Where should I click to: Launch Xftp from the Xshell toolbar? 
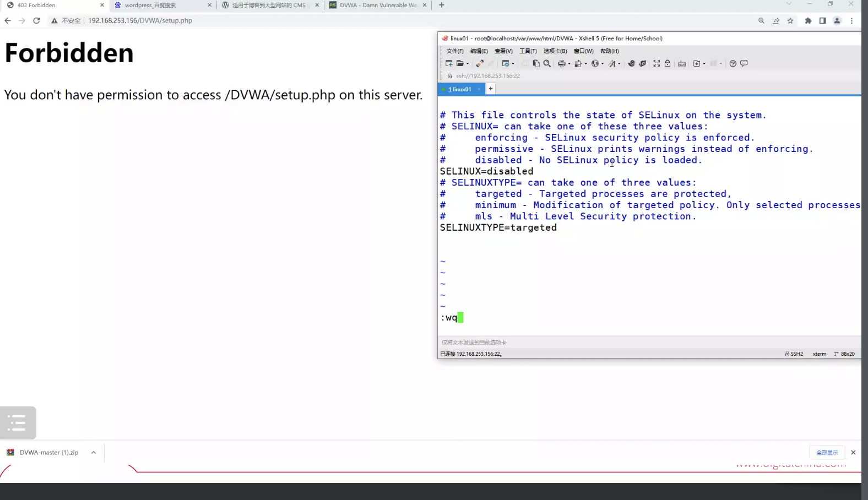click(631, 63)
